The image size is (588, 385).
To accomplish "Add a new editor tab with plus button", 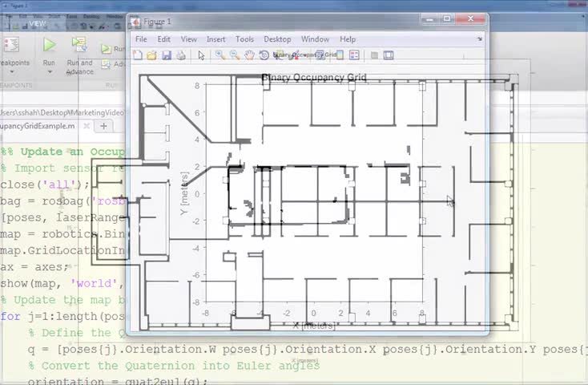I will [104, 126].
